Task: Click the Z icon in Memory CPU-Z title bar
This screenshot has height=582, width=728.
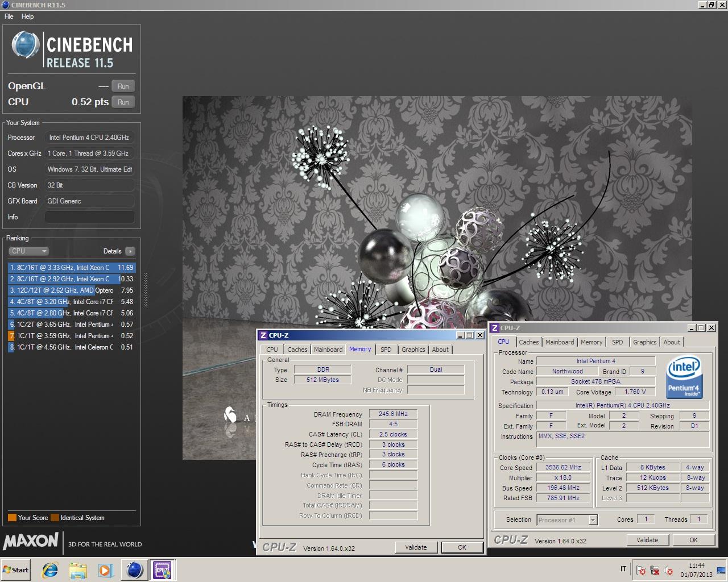Action: click(263, 335)
